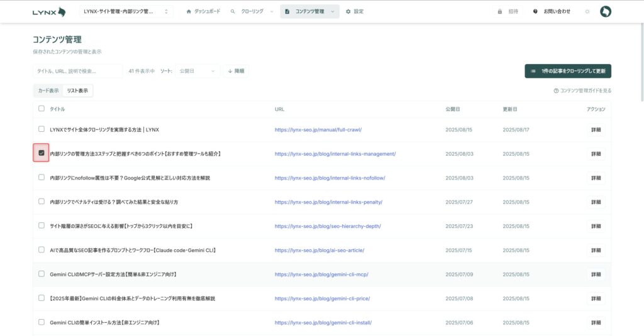Open the ダッシュボード home icon link
Screen dimensions: 644x336
click(x=189, y=11)
